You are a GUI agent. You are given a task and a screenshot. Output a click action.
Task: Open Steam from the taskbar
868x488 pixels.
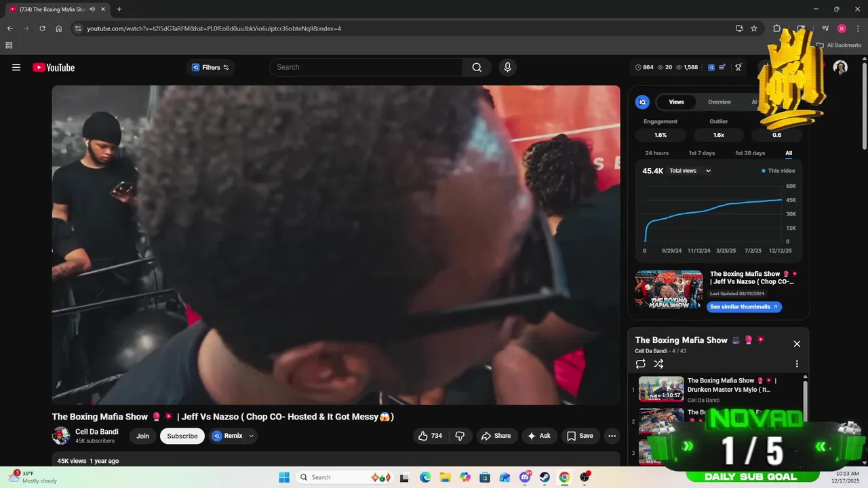tap(545, 477)
